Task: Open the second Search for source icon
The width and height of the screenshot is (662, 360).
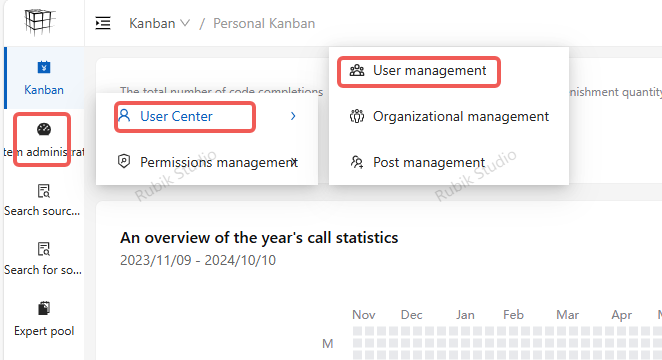Action: pyautogui.click(x=44, y=249)
